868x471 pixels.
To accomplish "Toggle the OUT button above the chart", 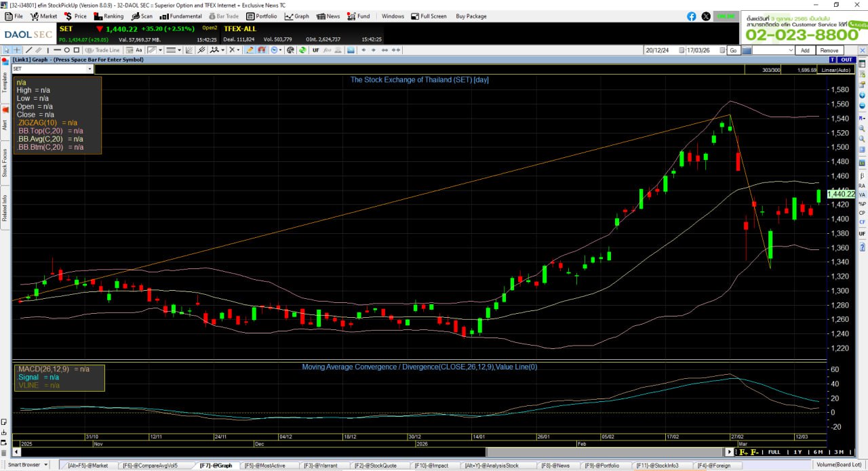I will pyautogui.click(x=846, y=60).
